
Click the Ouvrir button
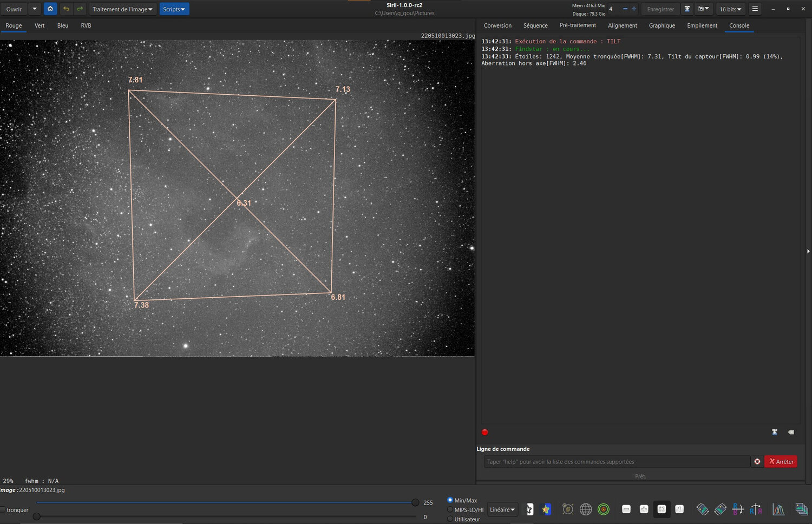click(14, 9)
